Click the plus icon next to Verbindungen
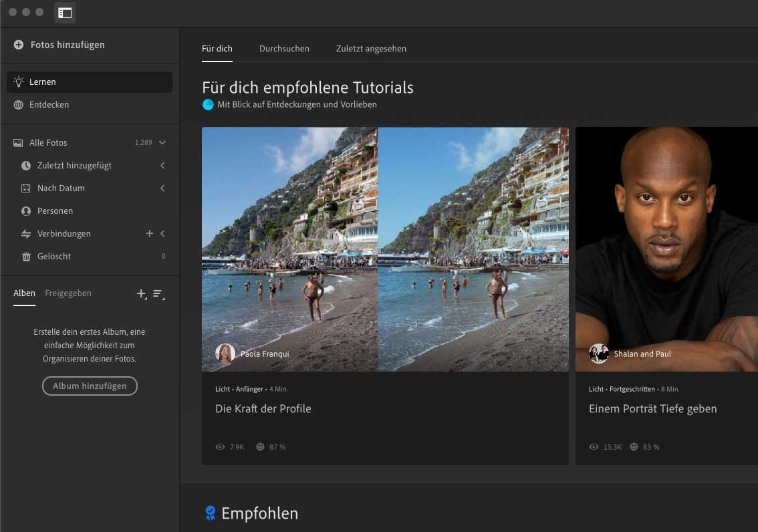 coord(150,233)
